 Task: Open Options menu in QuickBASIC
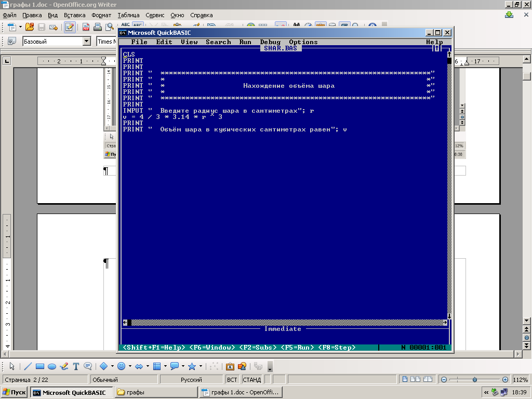tap(303, 42)
